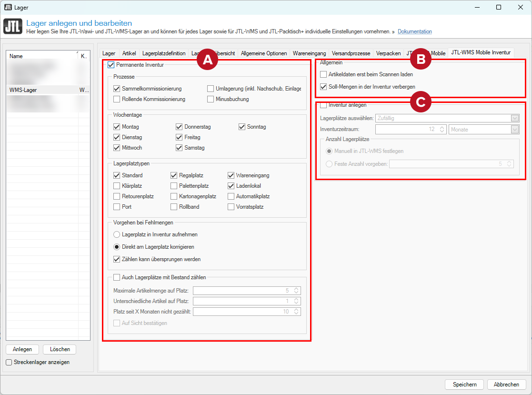532x395 pixels.
Task: Select WMS-Lager in the warehouse list
Action: 23,90
